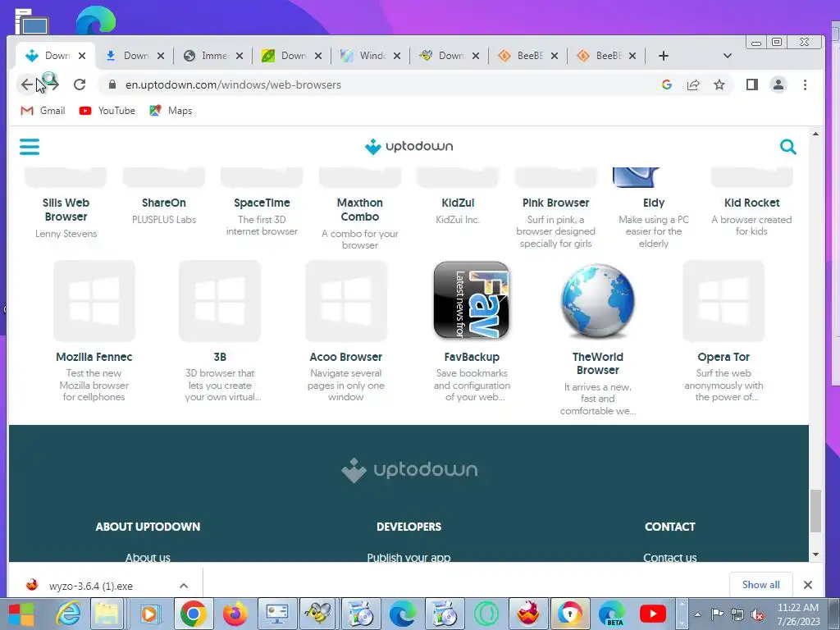The image size is (840, 630).
Task: Open the side panel icon
Action: (751, 84)
